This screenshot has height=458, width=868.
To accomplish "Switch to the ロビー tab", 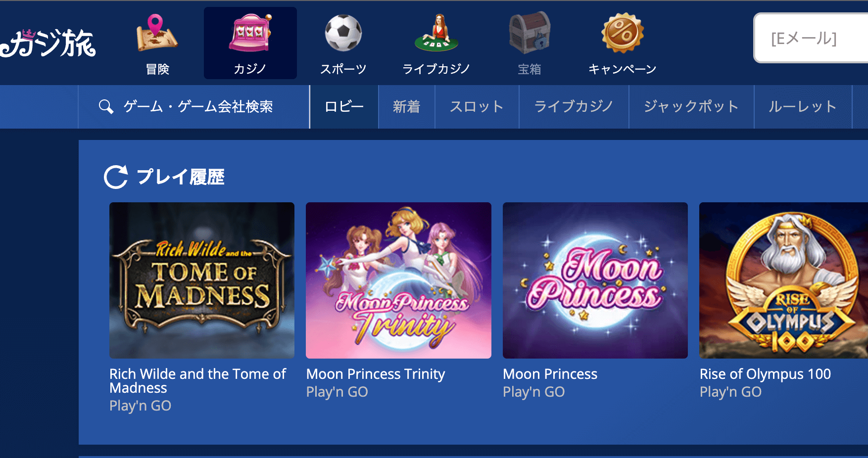I will (344, 107).
